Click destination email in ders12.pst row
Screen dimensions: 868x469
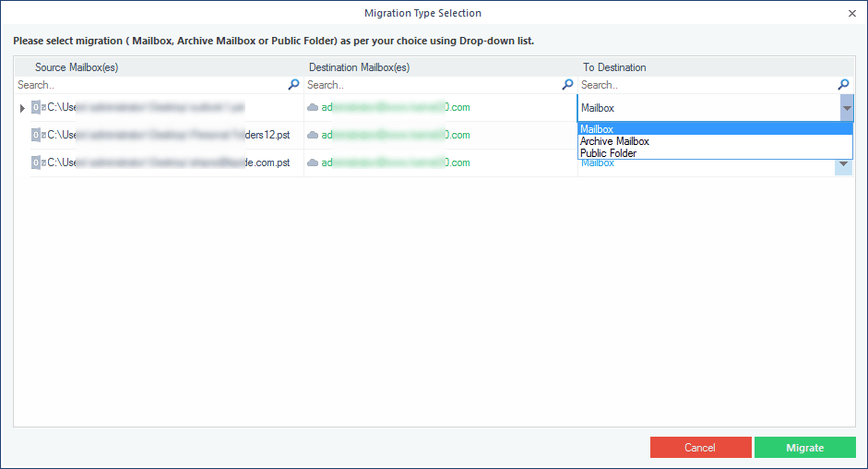click(396, 135)
